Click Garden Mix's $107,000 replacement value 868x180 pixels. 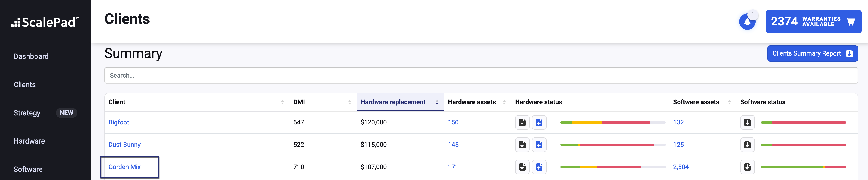pos(373,167)
